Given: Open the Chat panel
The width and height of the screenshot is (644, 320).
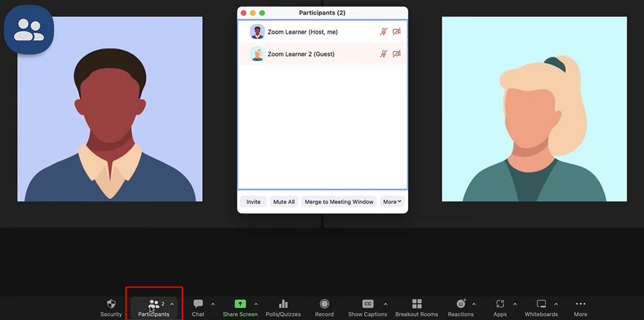Looking at the screenshot, I should click(198, 305).
